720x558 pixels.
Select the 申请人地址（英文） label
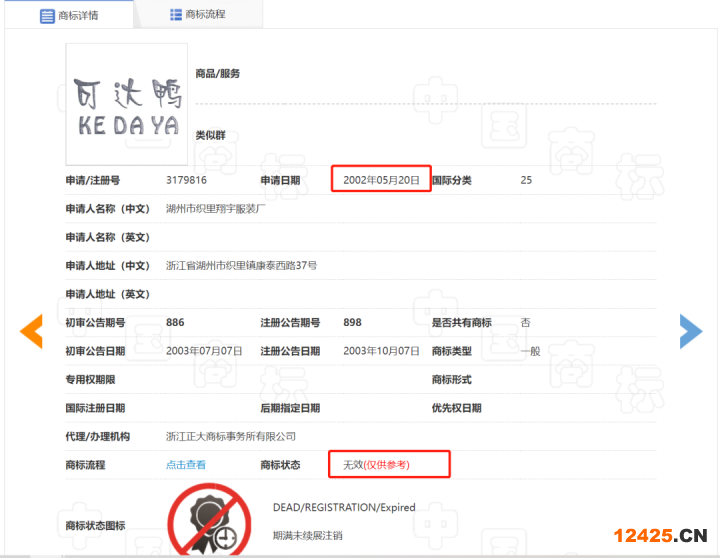[x=108, y=294]
